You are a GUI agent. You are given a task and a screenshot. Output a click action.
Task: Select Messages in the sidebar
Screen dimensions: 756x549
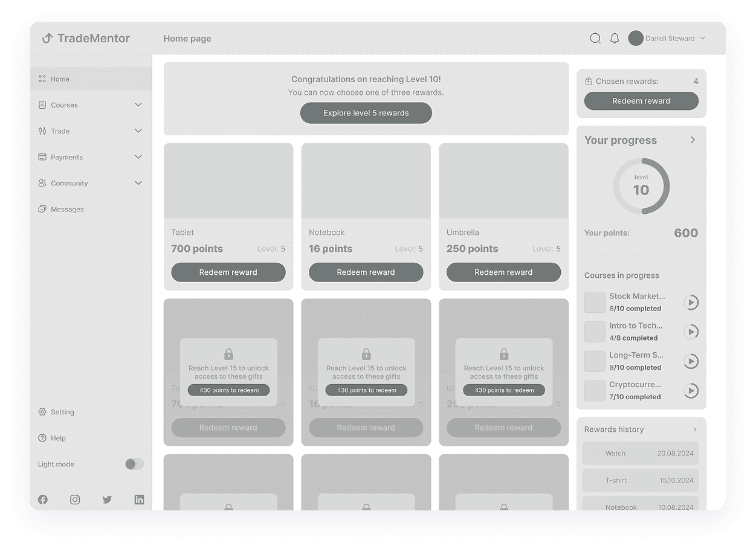pos(68,209)
